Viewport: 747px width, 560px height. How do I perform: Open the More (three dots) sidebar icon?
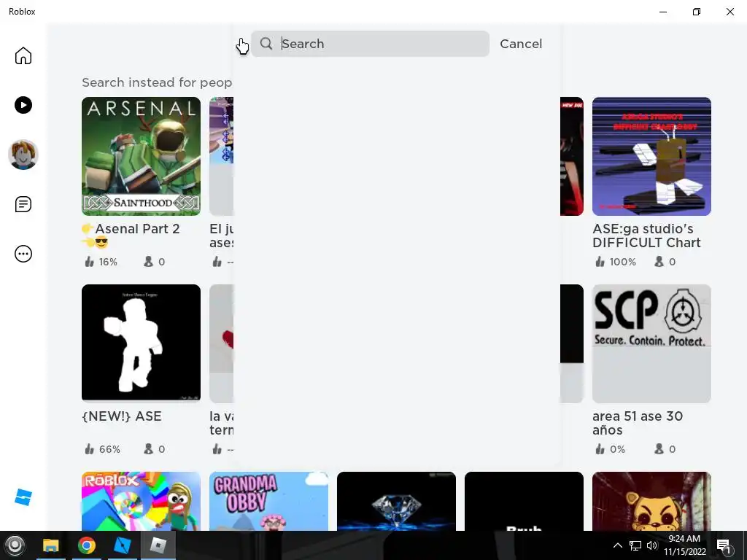tap(23, 254)
